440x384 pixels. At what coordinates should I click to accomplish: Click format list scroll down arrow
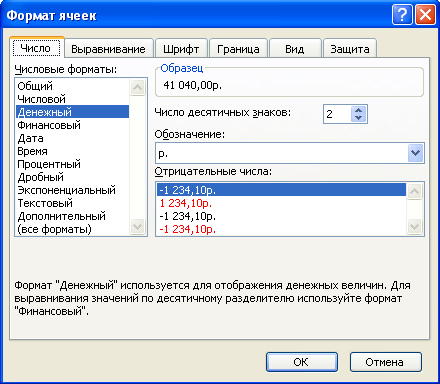137,227
